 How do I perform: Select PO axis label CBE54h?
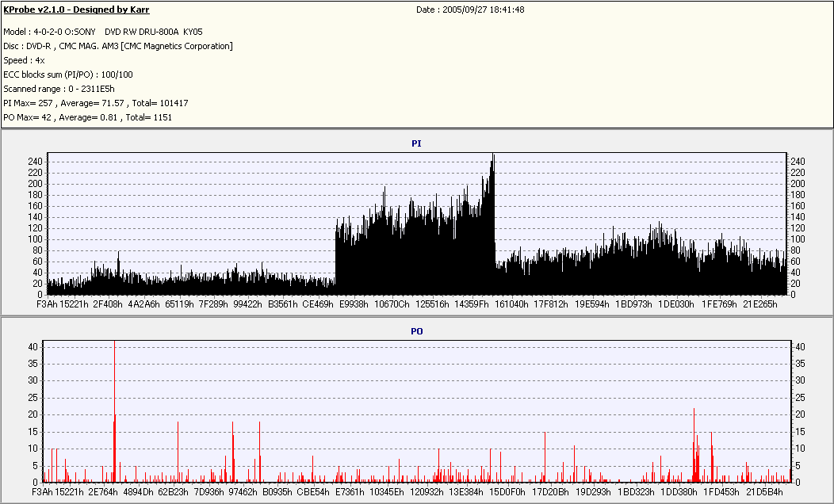313,492
